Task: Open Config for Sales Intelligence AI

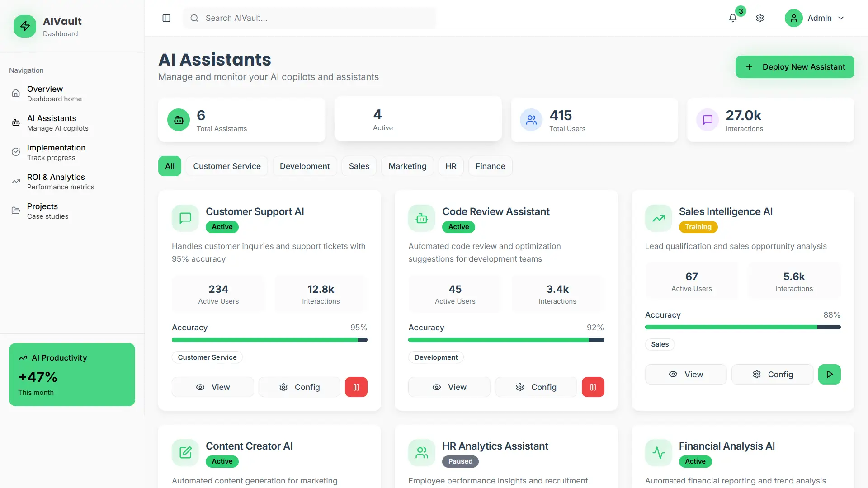Action: click(773, 374)
